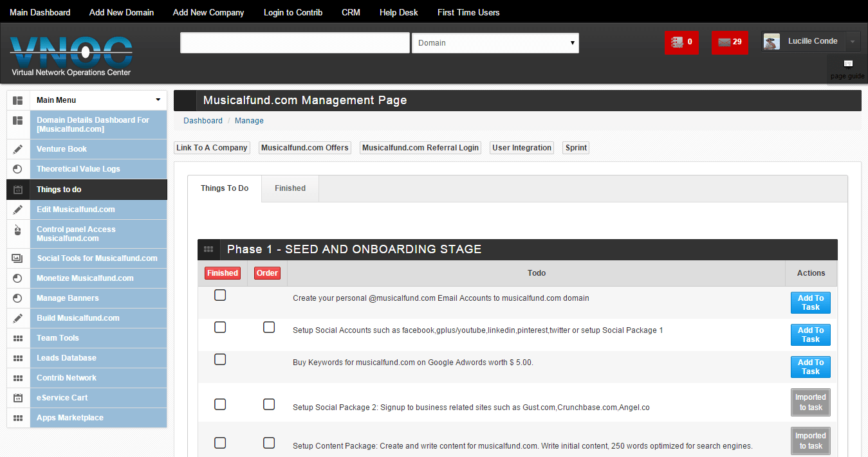Follow the Dashboard breadcrumb link
868x457 pixels.
click(203, 121)
